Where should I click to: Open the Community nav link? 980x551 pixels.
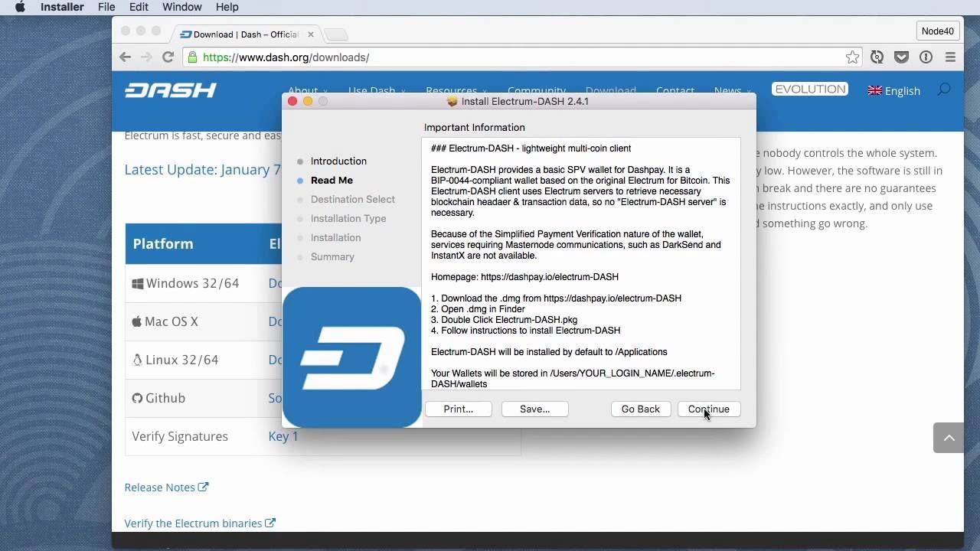tap(537, 91)
